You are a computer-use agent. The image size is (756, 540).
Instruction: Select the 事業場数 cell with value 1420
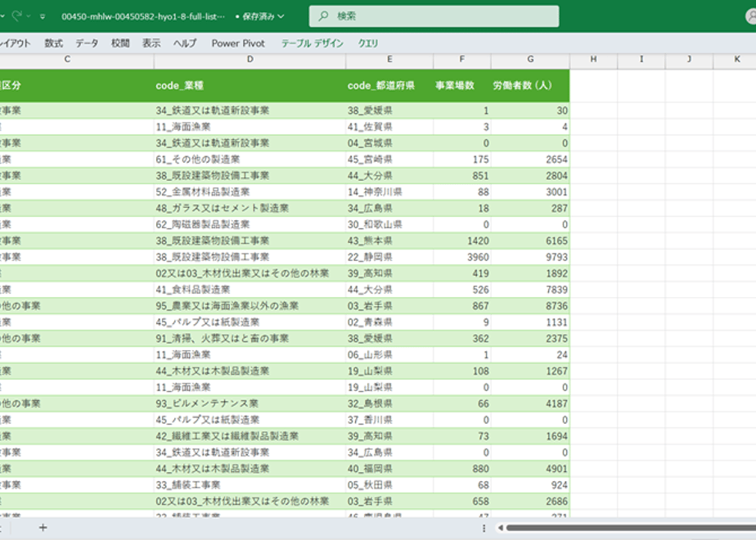click(x=462, y=241)
